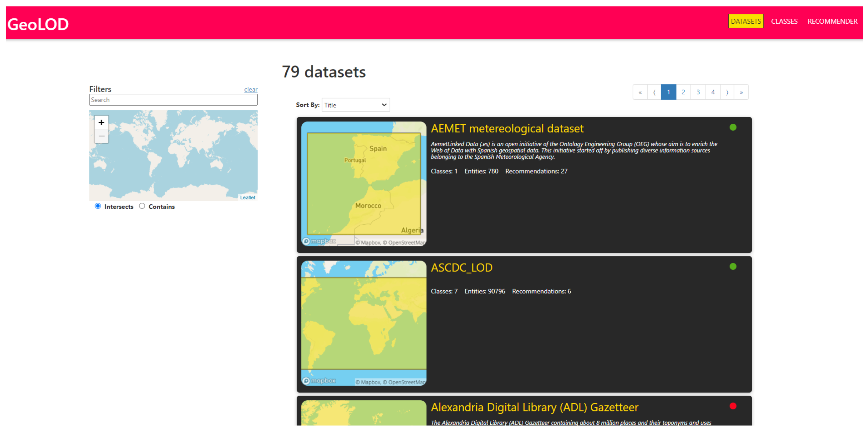Open the Sort By Title dropdown

pyautogui.click(x=356, y=105)
